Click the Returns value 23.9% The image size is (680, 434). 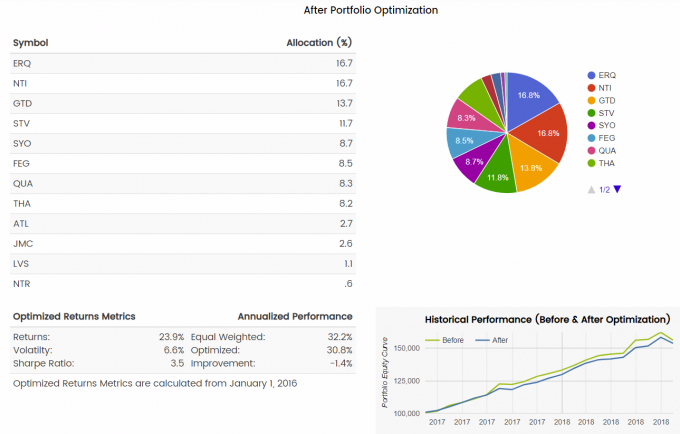click(x=171, y=337)
